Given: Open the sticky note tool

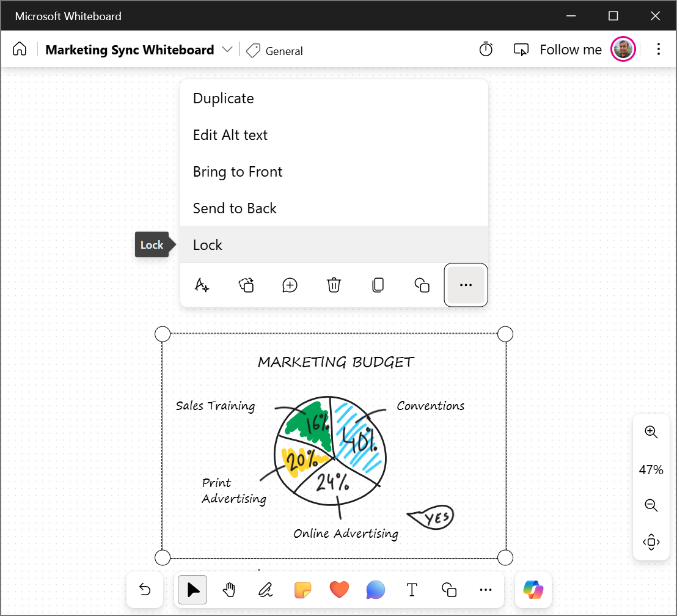Looking at the screenshot, I should coord(302,590).
